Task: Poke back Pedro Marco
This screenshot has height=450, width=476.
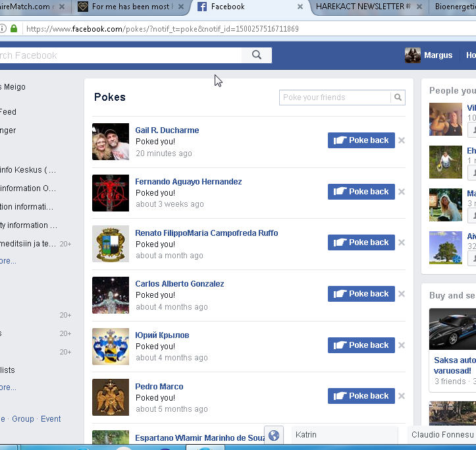Action: [x=361, y=396]
